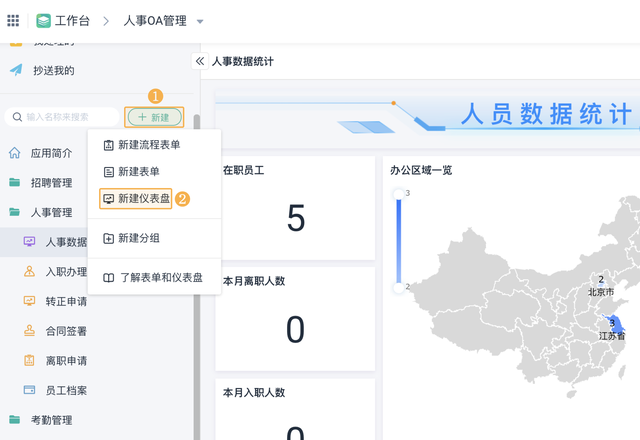640x440 pixels.
Task: Expand the 考勤管理 folder
Action: pos(51,420)
